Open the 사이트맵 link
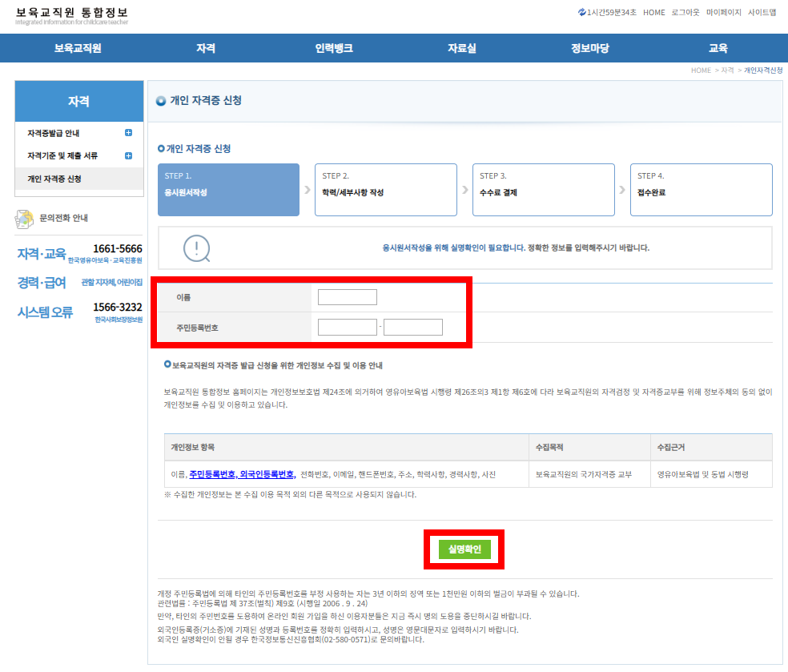Viewport: 788px width, 672px height. point(762,13)
